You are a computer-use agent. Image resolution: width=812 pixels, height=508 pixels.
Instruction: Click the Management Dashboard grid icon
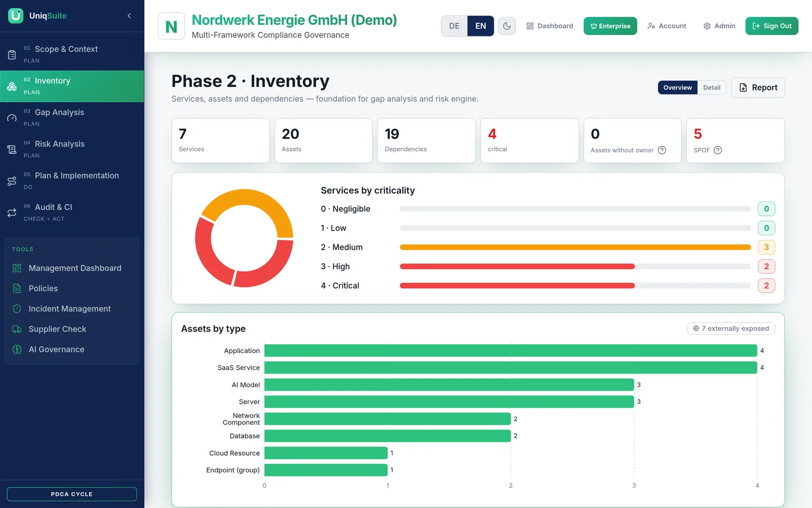pos(17,268)
